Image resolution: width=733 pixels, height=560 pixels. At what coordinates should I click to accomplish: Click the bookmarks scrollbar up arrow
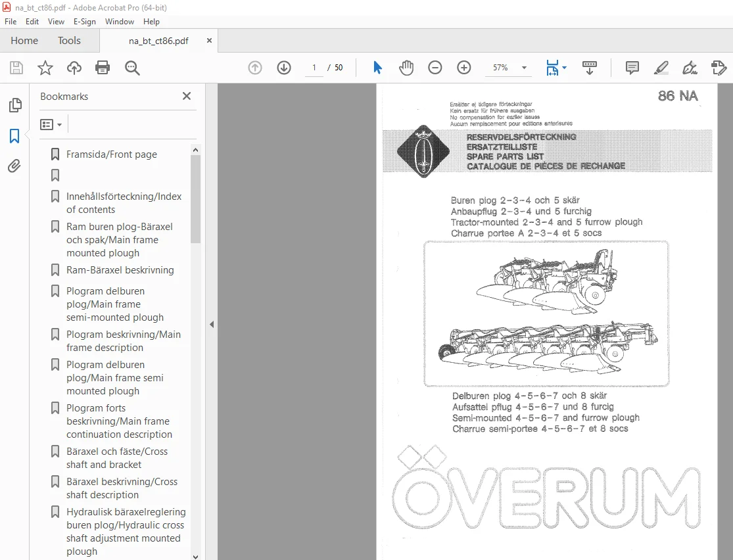(x=195, y=150)
